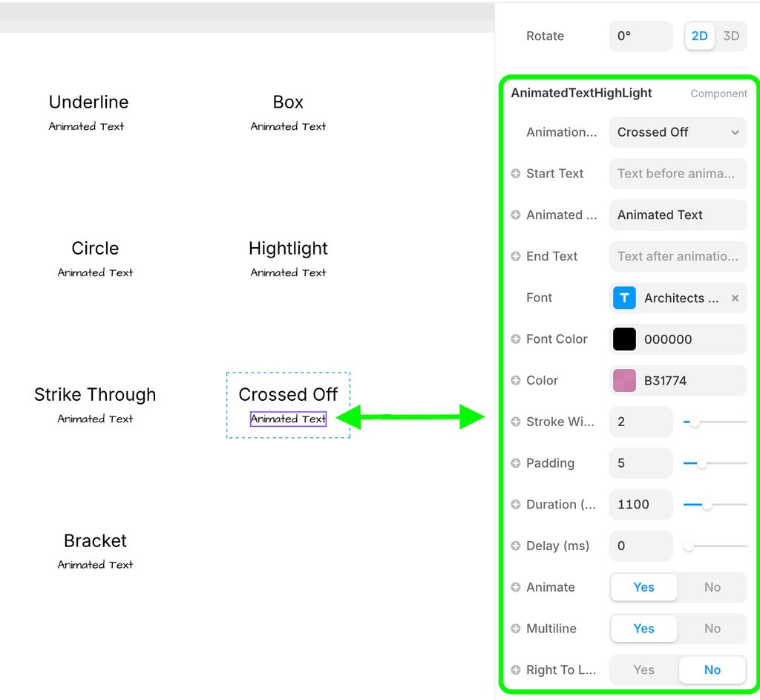Select the Crossed Off animated text element
The width and height of the screenshot is (760, 700).
pyautogui.click(x=288, y=419)
